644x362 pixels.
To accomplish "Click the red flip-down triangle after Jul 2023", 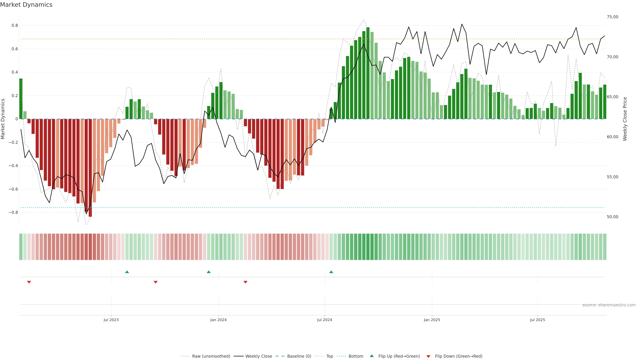I will tap(155, 282).
